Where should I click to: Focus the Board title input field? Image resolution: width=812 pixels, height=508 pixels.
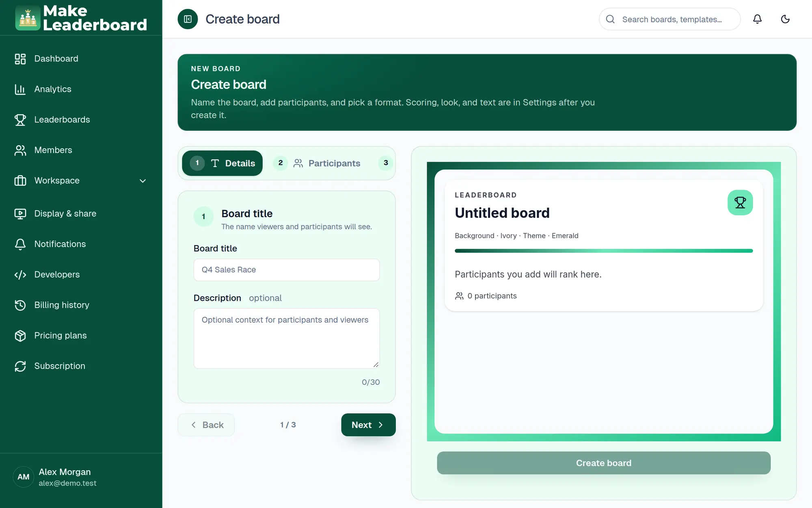pyautogui.click(x=287, y=270)
